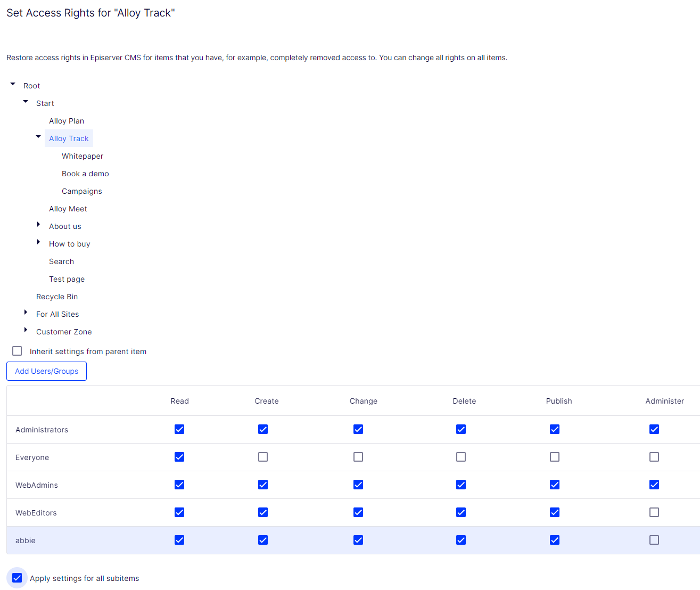Click the Create column header
Image resolution: width=700 pixels, height=590 pixels.
click(x=267, y=401)
